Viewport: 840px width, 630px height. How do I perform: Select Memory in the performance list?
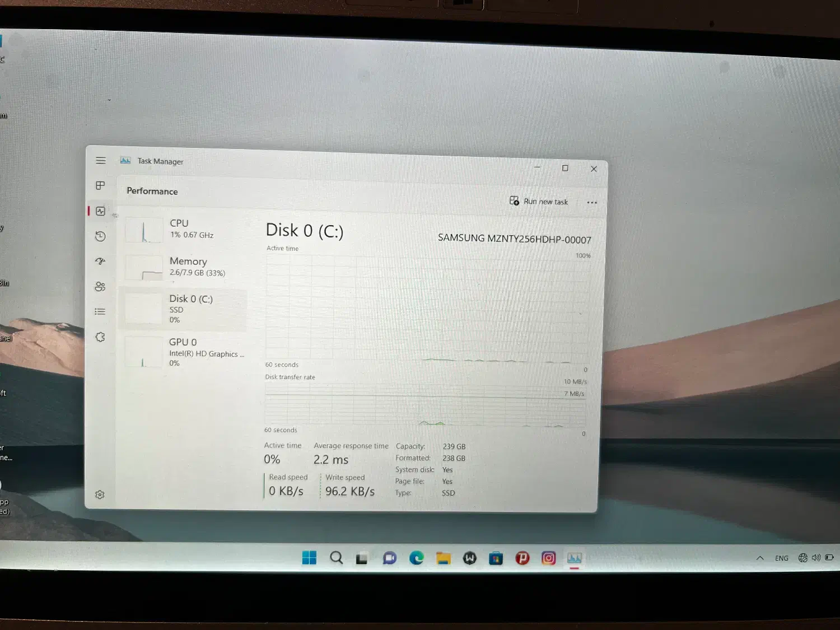[x=185, y=267]
